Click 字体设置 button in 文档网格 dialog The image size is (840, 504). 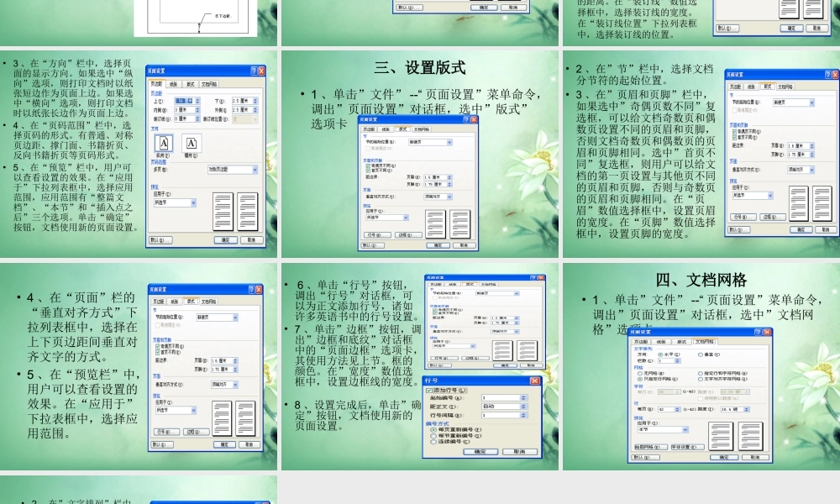coord(688,447)
